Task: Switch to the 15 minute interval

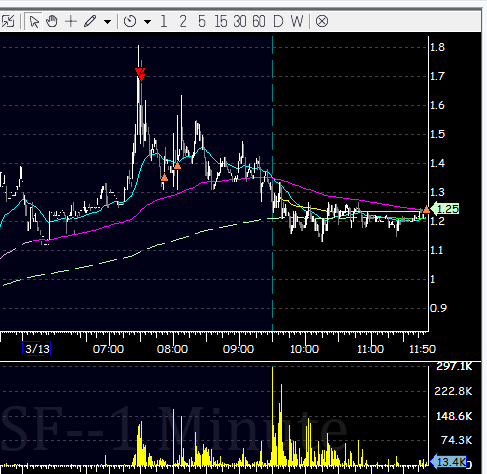Action: tap(220, 22)
